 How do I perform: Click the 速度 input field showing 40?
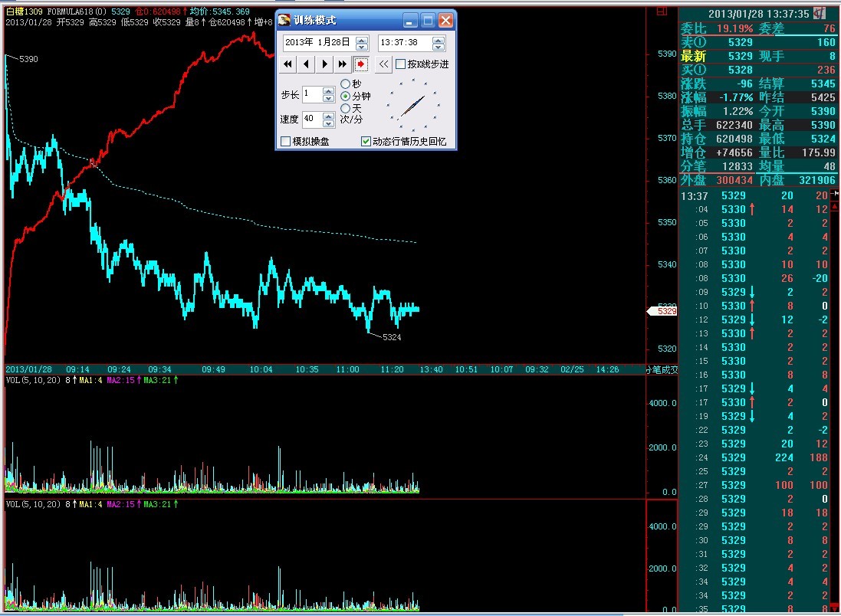pos(312,120)
